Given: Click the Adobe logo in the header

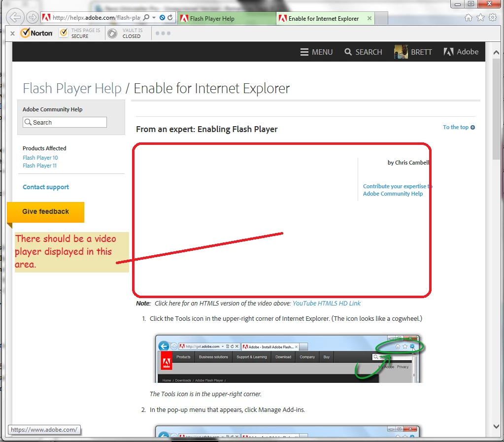Looking at the screenshot, I should click(461, 52).
